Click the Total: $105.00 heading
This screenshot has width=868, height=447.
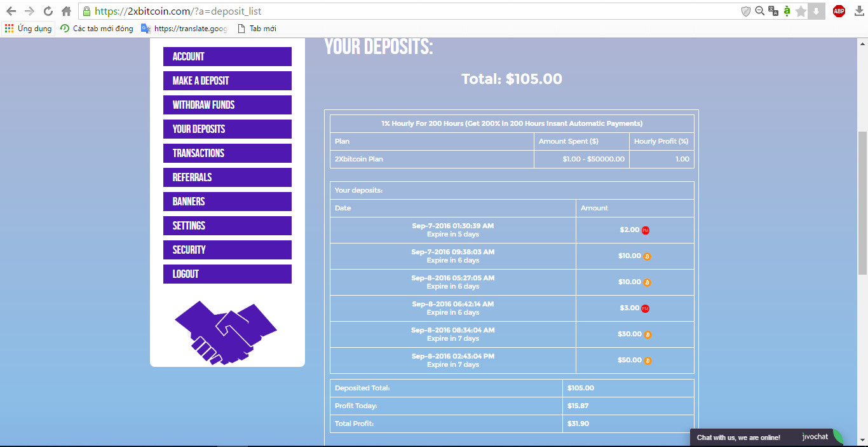click(x=512, y=79)
